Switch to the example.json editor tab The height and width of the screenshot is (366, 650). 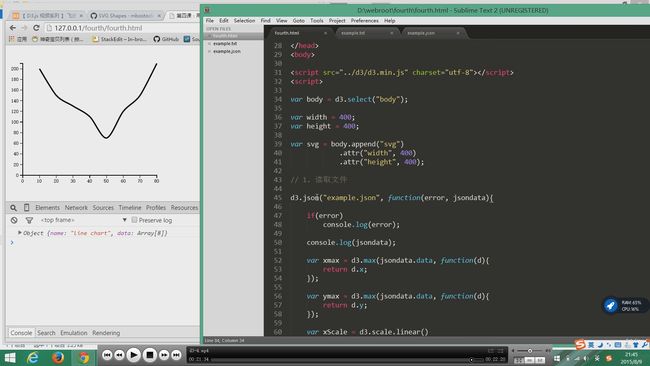(421, 33)
